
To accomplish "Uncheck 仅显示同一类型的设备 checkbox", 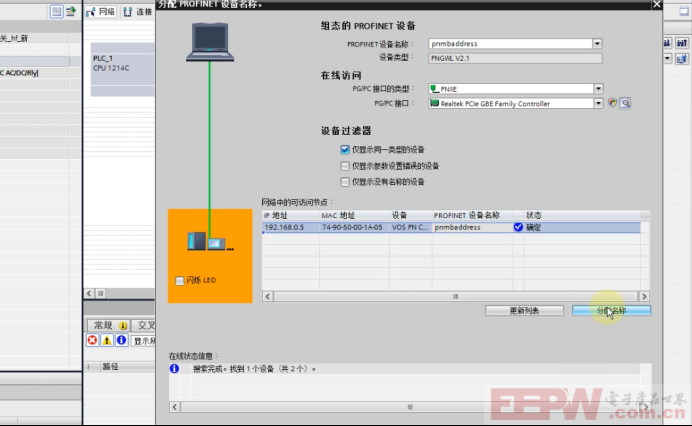I will tap(345, 150).
